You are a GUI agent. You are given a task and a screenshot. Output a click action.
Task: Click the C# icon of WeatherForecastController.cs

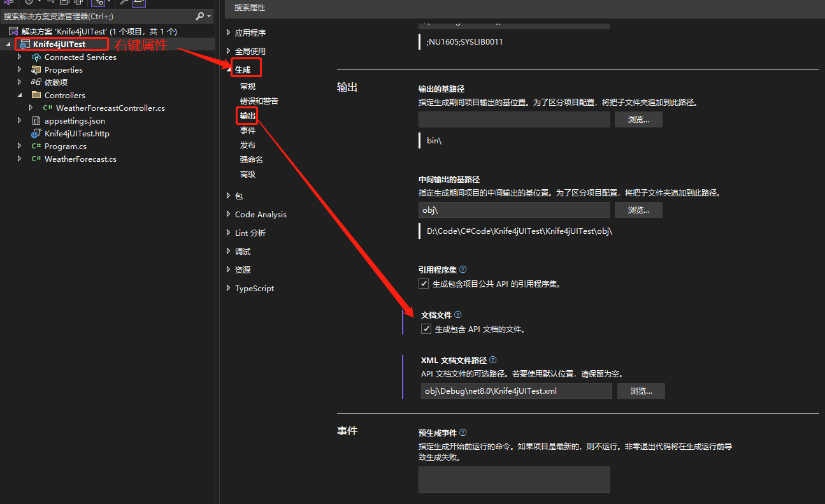point(48,108)
